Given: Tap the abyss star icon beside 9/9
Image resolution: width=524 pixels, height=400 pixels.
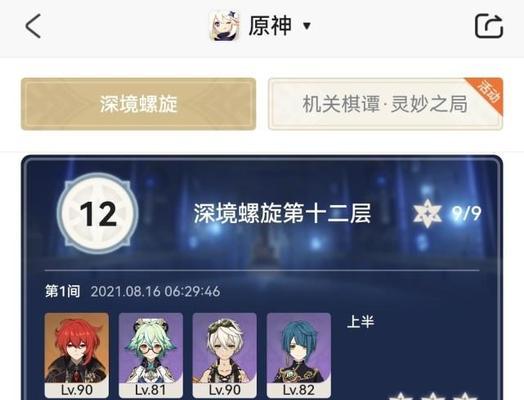Looking at the screenshot, I should tap(427, 214).
